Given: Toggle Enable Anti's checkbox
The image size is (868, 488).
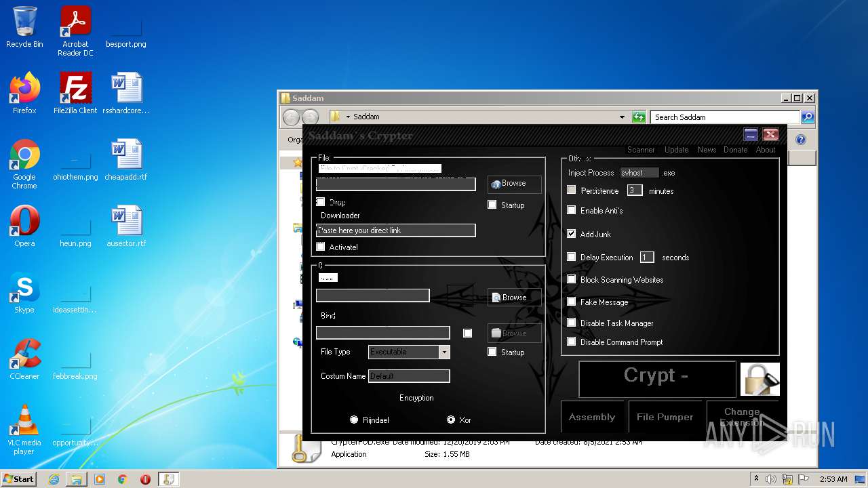Looking at the screenshot, I should click(572, 210).
